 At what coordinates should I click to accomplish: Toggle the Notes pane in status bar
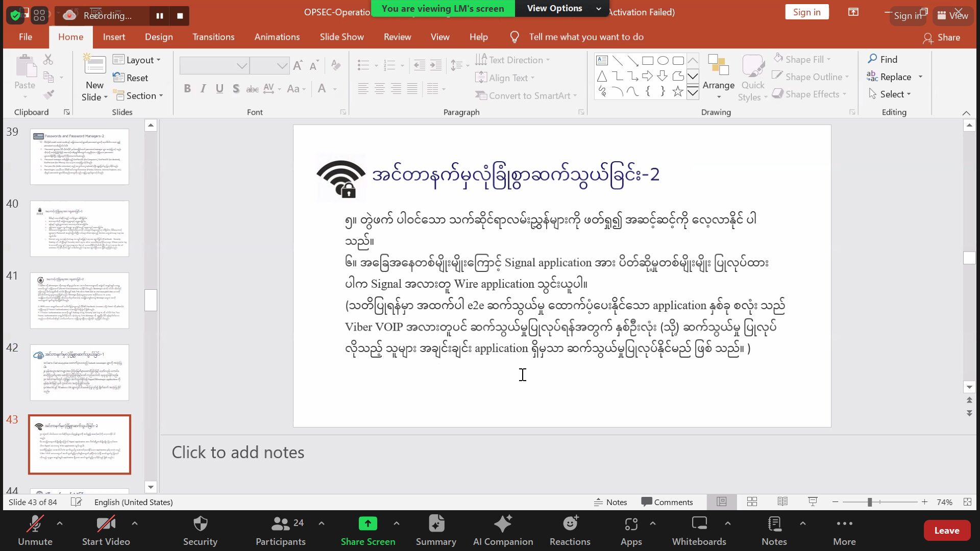(610, 502)
